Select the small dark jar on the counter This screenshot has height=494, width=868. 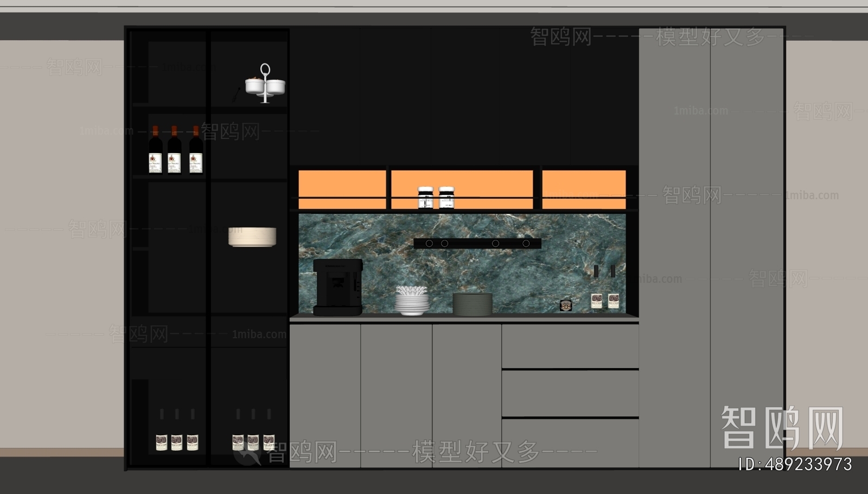566,306
